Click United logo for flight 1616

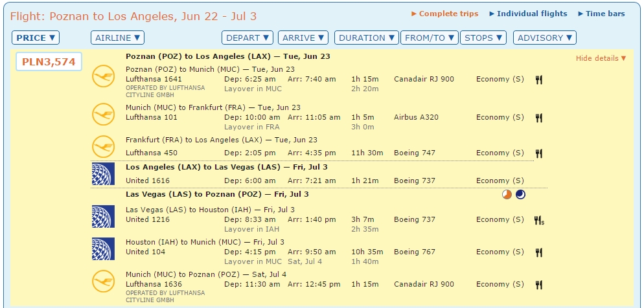pos(103,173)
